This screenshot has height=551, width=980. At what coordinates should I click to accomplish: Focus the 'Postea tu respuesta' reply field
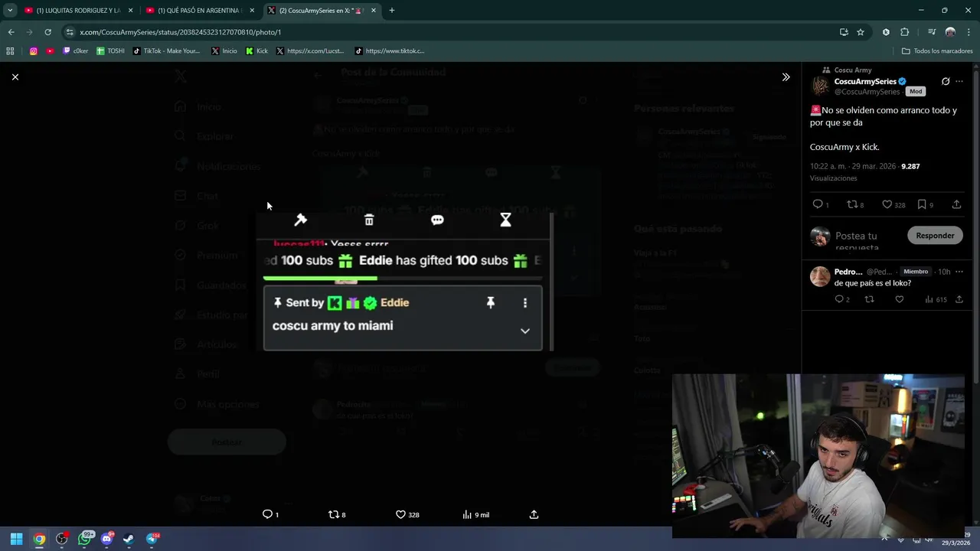pos(866,240)
